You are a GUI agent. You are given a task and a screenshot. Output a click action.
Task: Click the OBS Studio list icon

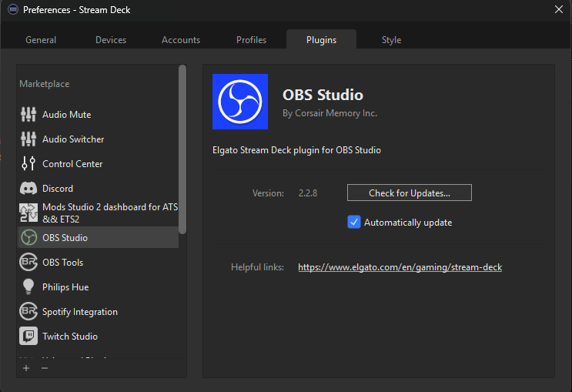click(28, 238)
